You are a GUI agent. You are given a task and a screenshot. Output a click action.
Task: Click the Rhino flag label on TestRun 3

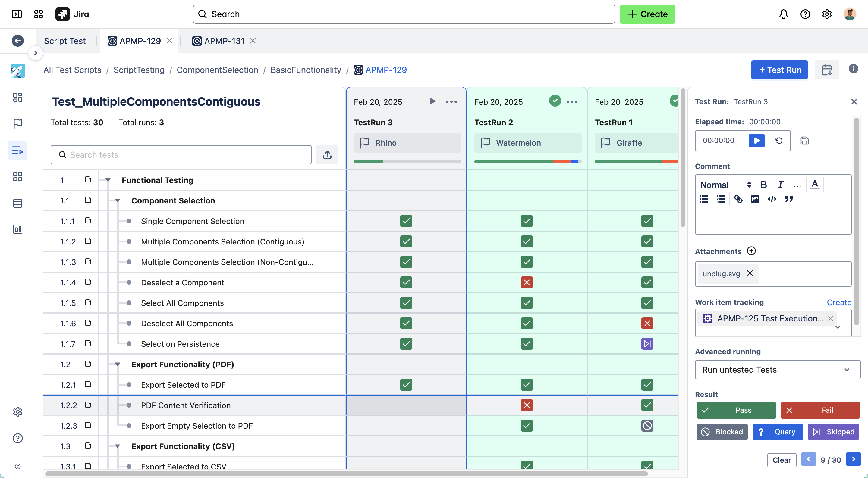click(x=386, y=143)
